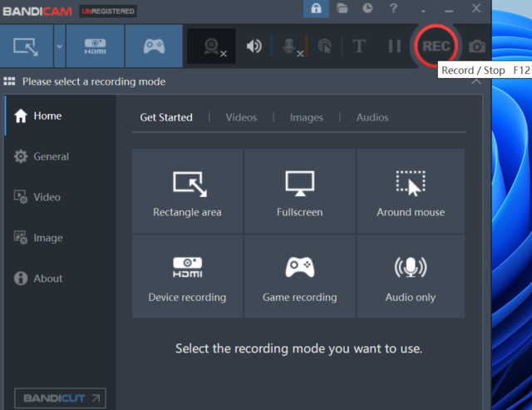Switch to the Videos tab
The image size is (532, 410).
point(241,117)
